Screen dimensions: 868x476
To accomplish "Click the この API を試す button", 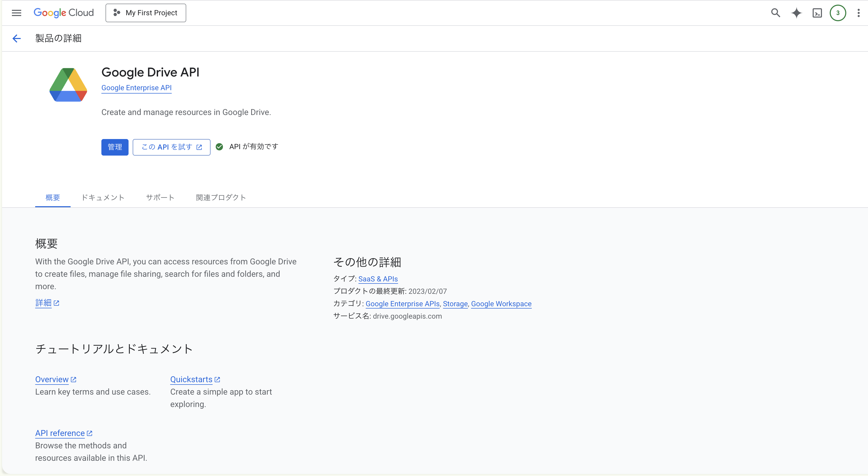I will pos(171,147).
